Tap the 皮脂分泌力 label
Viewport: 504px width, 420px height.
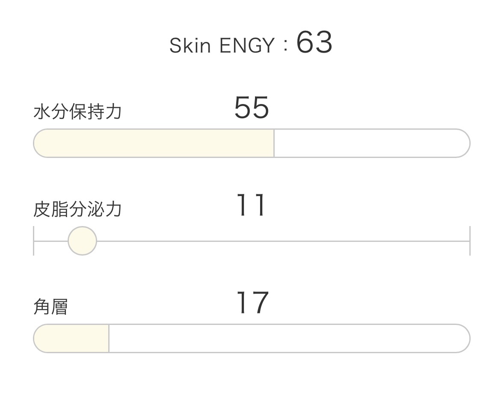pos(77,209)
